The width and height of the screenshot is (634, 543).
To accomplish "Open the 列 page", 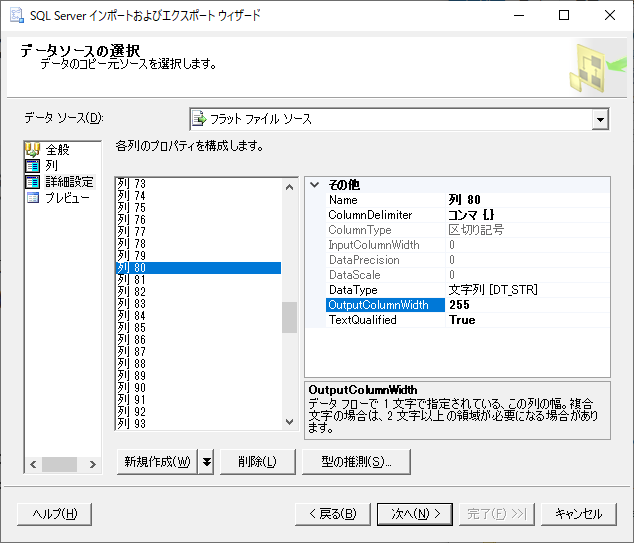I will pyautogui.click(x=51, y=166).
